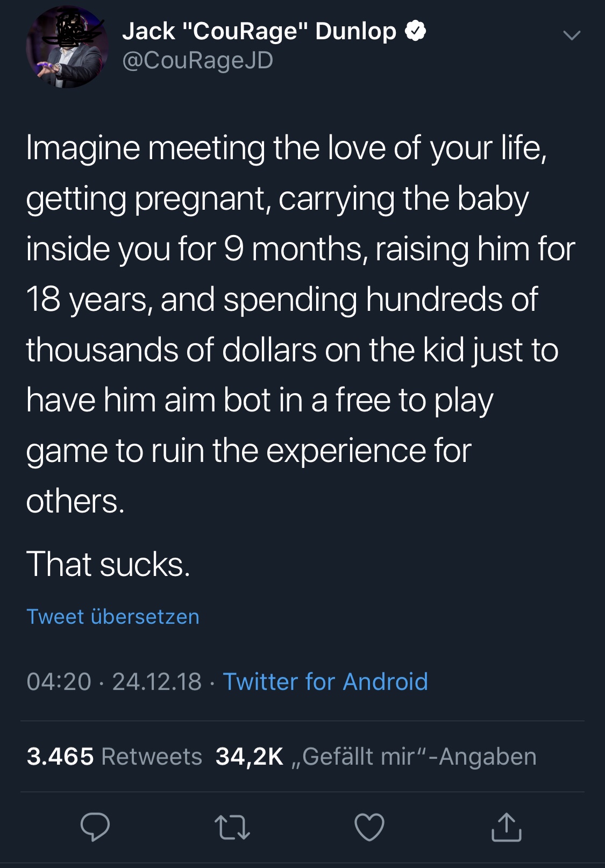The height and width of the screenshot is (868, 605).
Task: Open the share sheet via upload icon
Action: click(x=506, y=827)
